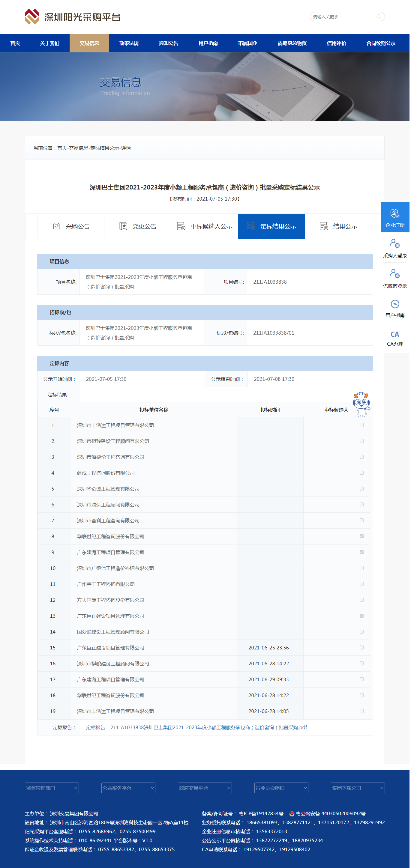Click the CA办理 icon
This screenshot has width=420, height=868.
[x=395, y=334]
